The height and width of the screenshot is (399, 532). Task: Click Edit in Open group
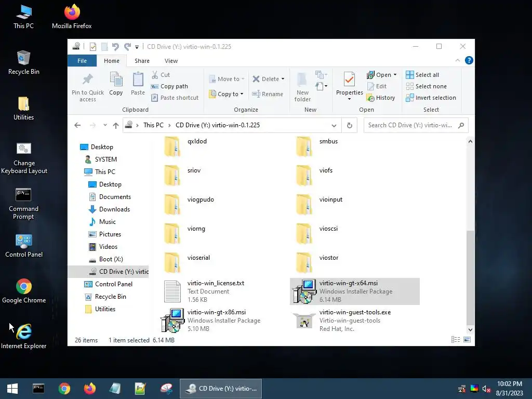[377, 86]
